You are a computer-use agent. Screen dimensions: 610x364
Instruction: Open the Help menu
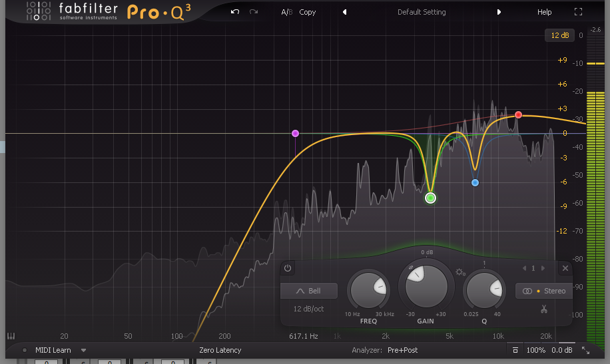pyautogui.click(x=544, y=12)
